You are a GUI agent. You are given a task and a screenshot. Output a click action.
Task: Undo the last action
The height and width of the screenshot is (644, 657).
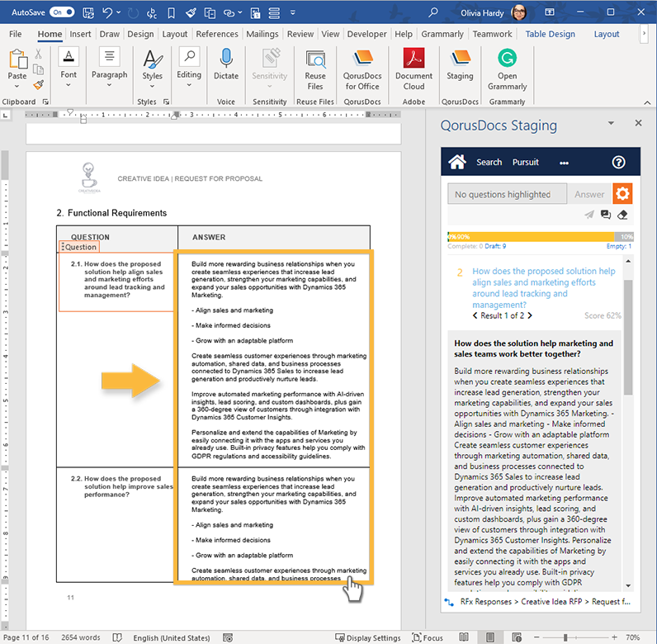(107, 12)
